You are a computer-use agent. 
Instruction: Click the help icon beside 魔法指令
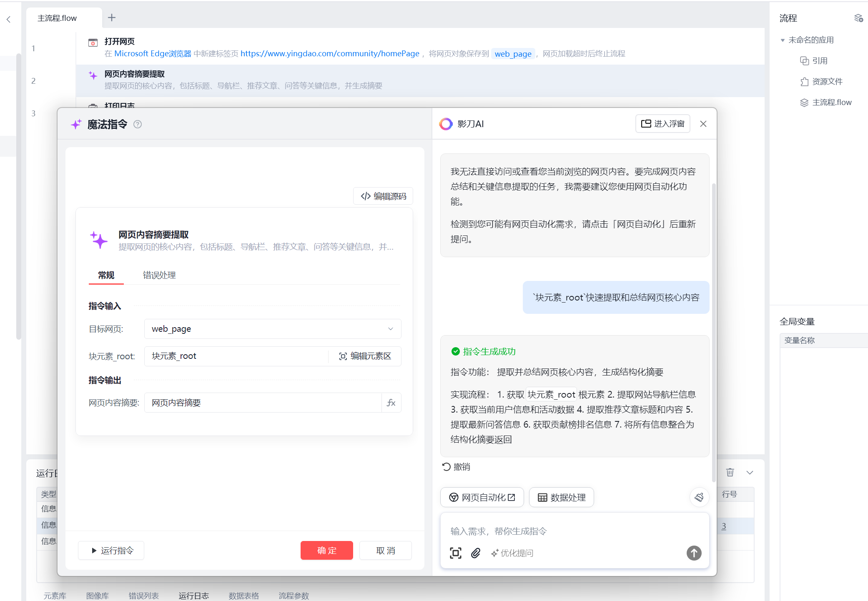(x=138, y=124)
